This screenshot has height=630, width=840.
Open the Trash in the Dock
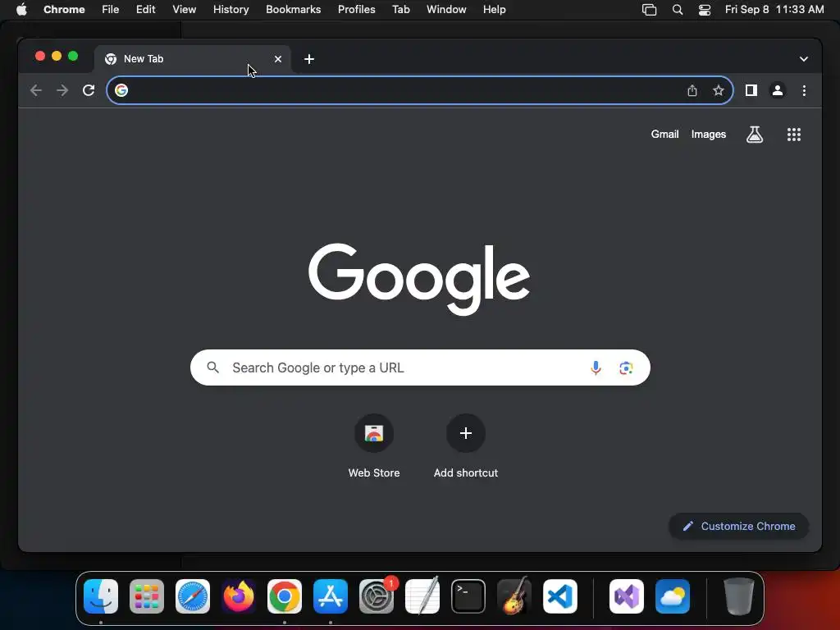(x=739, y=596)
